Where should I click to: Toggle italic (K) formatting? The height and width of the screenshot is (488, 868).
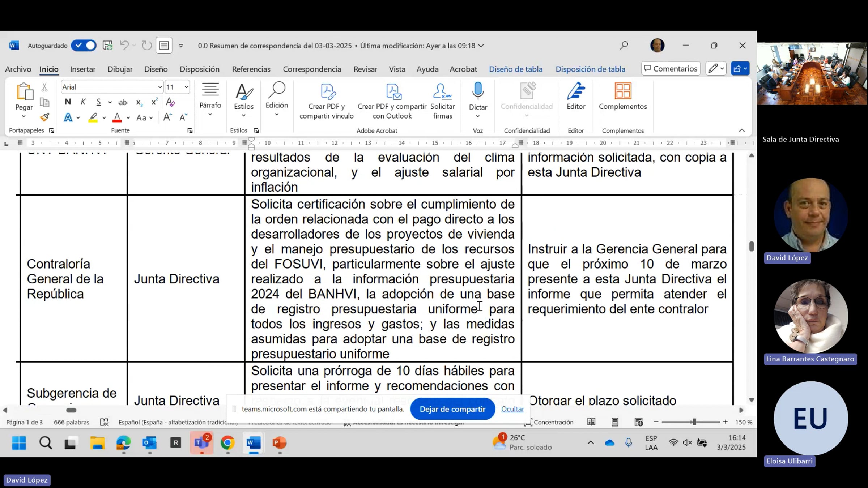point(83,102)
